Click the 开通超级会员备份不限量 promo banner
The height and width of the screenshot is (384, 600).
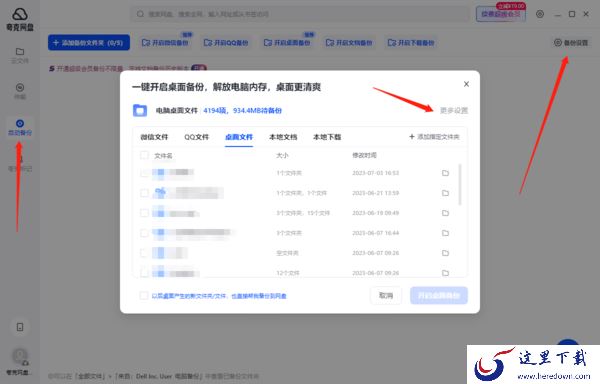128,68
